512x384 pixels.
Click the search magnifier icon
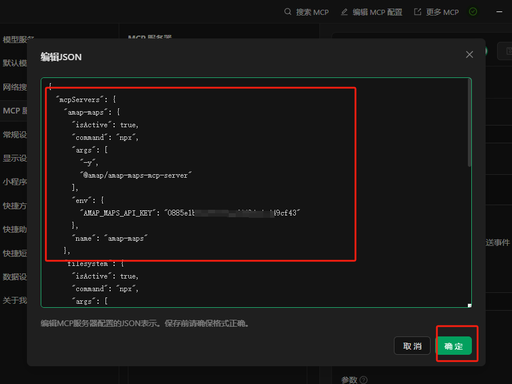[x=288, y=12]
